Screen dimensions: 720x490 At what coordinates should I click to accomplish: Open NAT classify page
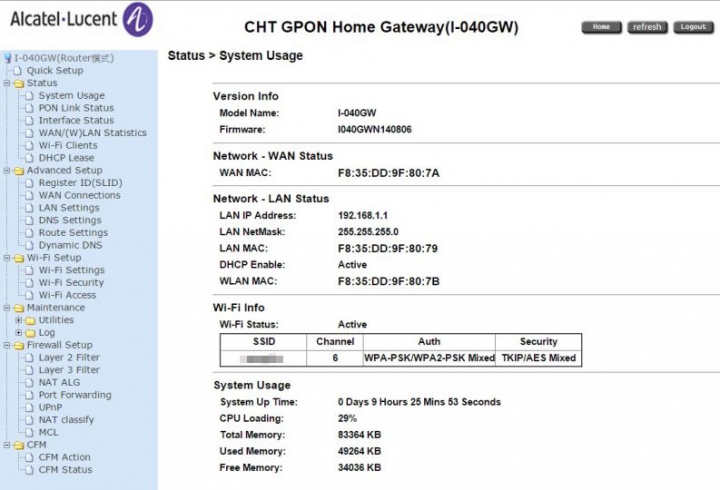(66, 419)
